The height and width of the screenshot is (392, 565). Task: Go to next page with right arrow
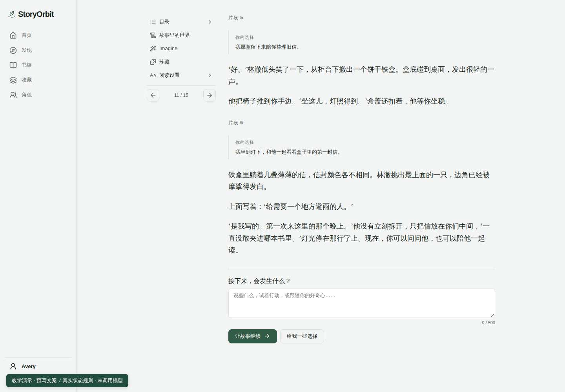point(210,95)
